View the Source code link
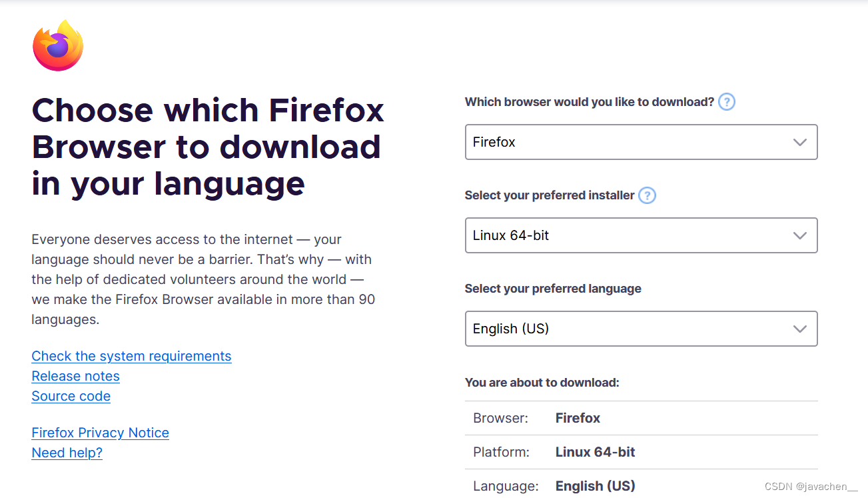 (x=71, y=396)
